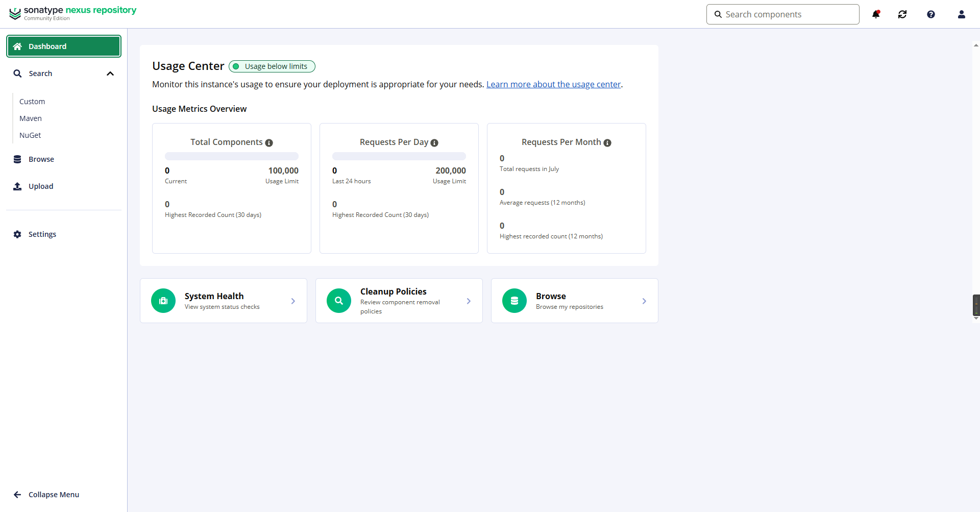Click the refresh icon in header

pyautogui.click(x=902, y=14)
